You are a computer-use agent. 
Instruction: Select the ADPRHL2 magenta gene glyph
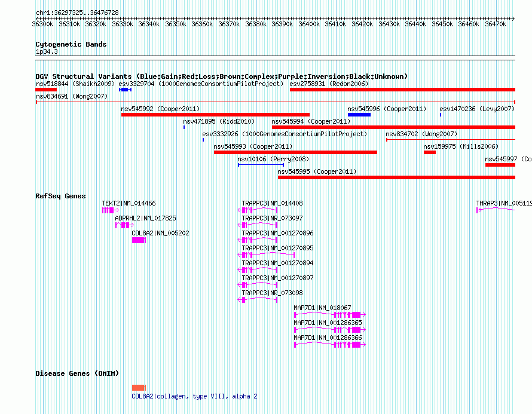tap(124, 225)
